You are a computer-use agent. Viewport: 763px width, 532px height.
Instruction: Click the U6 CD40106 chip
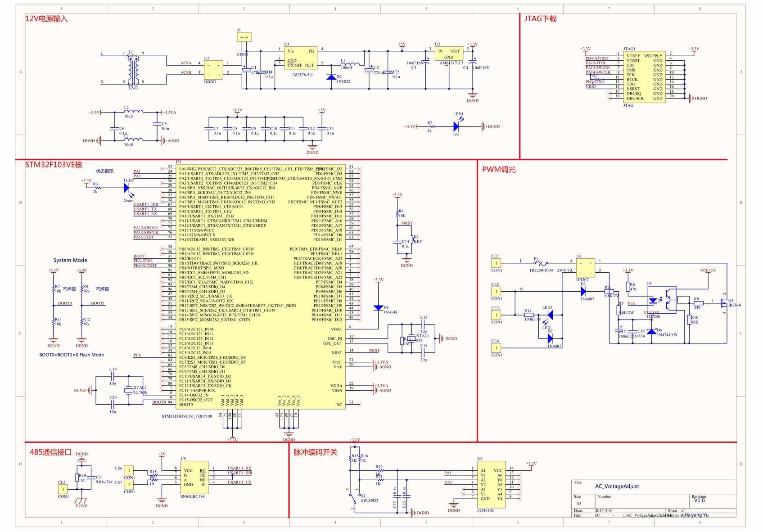[x=491, y=485]
